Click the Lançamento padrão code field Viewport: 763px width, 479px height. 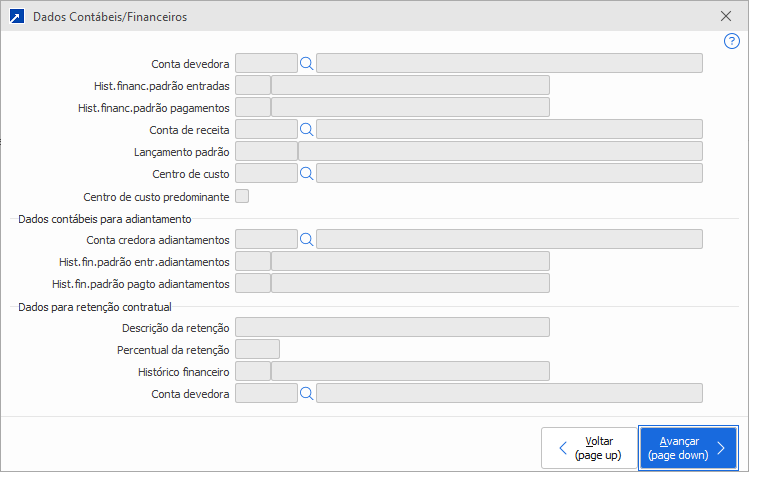[266, 151]
